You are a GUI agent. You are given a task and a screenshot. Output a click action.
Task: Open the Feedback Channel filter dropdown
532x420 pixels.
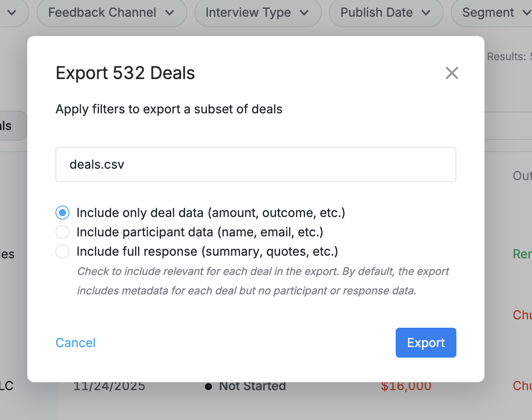click(x=112, y=13)
